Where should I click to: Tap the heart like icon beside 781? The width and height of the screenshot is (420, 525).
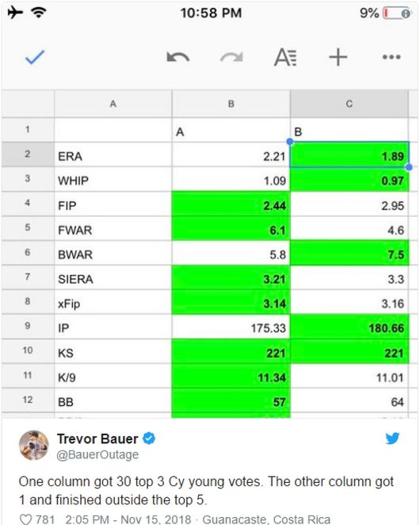(25, 519)
